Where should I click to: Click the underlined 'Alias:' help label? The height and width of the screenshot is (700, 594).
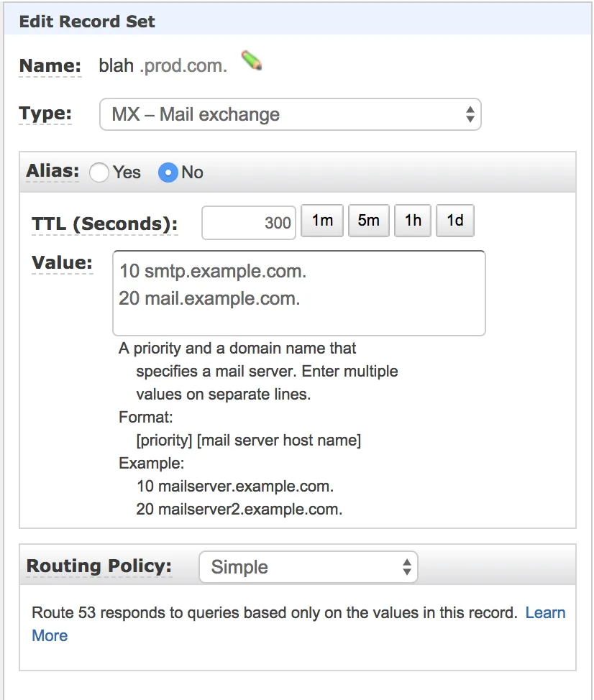click(x=52, y=172)
